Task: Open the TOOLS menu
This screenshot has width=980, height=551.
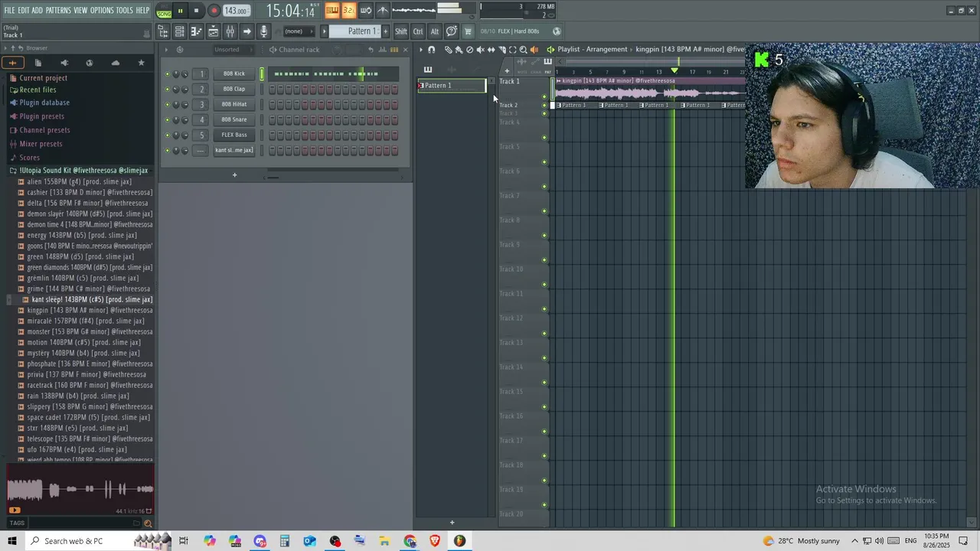Action: [x=125, y=11]
